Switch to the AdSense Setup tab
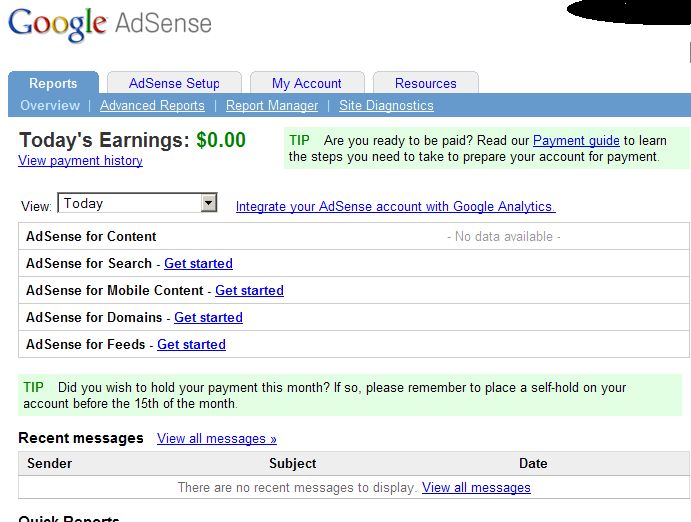The height and width of the screenshot is (522, 691). pyautogui.click(x=174, y=83)
